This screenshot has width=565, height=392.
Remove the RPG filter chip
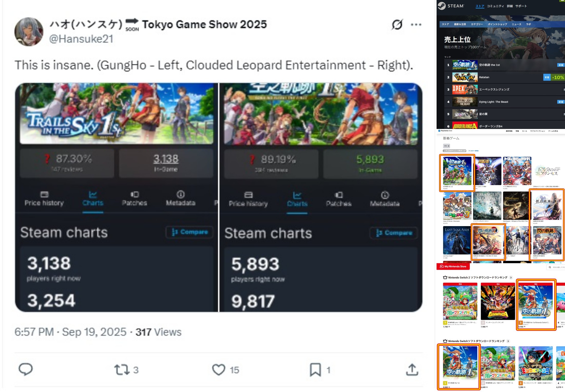pyautogui.click(x=449, y=146)
